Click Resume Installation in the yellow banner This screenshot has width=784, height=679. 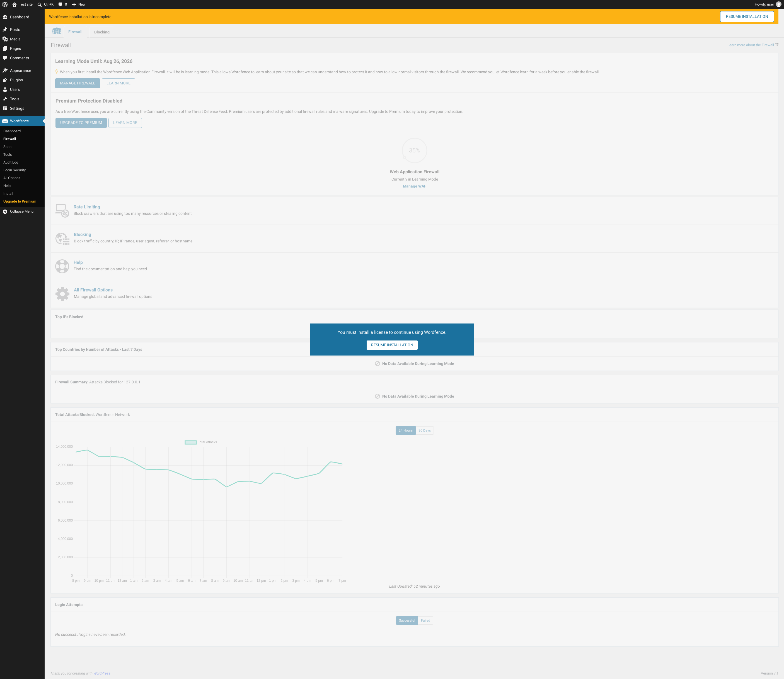tap(747, 17)
